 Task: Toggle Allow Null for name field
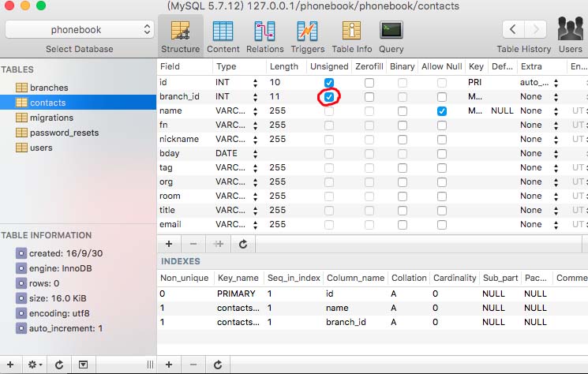click(x=442, y=111)
